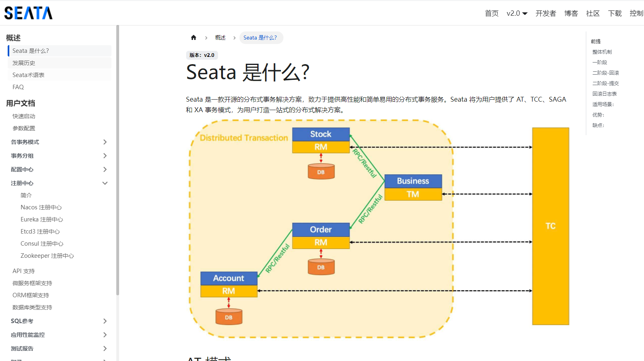Click the SEATA logo
The width and height of the screenshot is (644, 361).
point(28,13)
